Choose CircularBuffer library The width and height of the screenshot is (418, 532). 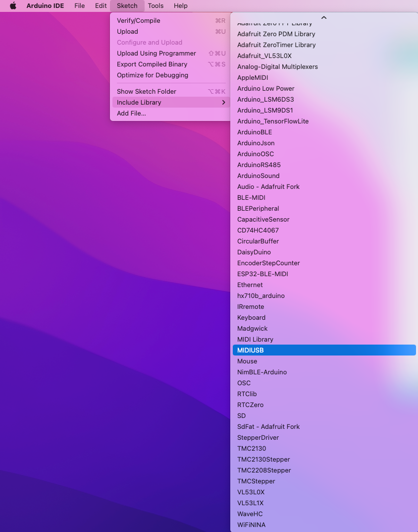coord(324,241)
